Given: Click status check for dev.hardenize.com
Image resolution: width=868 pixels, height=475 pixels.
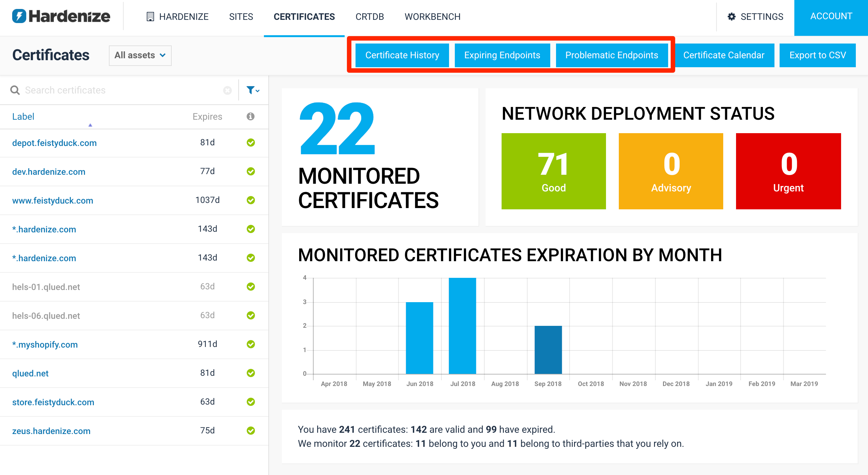Looking at the screenshot, I should 251,171.
